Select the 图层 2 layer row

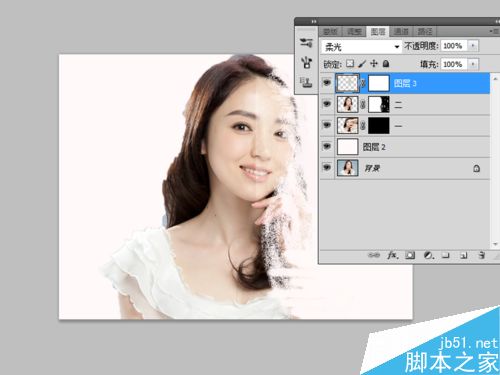click(x=405, y=147)
